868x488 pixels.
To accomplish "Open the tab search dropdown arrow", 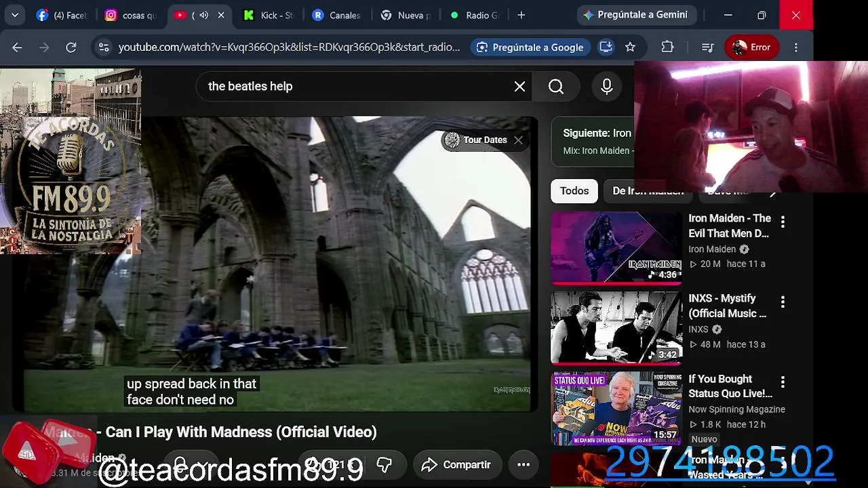I will click(x=15, y=15).
